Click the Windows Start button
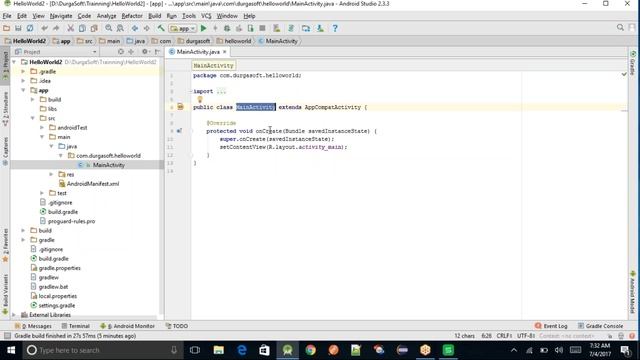Image resolution: width=640 pixels, height=360 pixels. 11,350
